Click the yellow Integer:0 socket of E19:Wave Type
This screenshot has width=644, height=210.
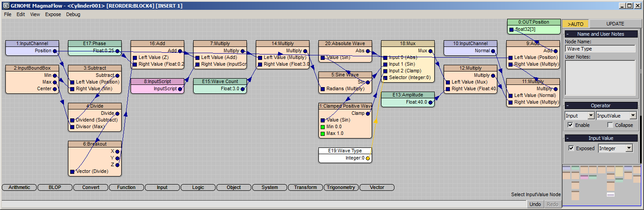pos(368,158)
